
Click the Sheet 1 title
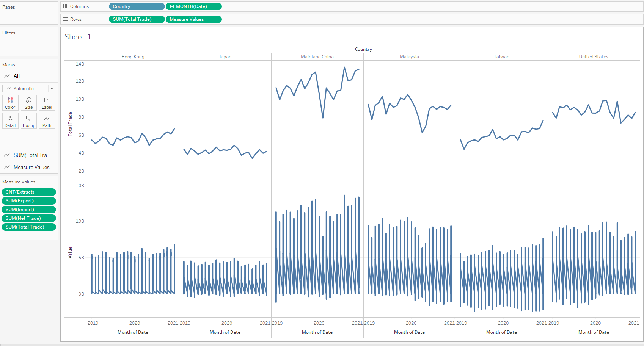click(x=78, y=37)
